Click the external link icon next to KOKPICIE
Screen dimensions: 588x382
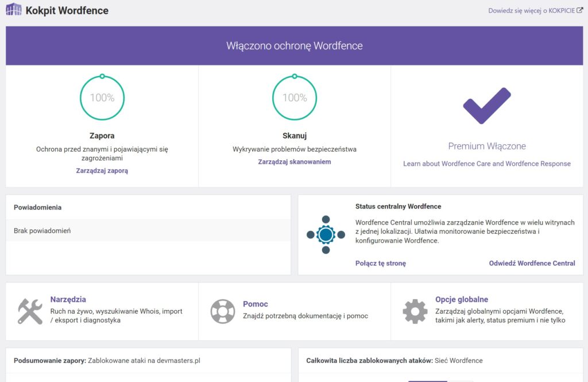(580, 10)
